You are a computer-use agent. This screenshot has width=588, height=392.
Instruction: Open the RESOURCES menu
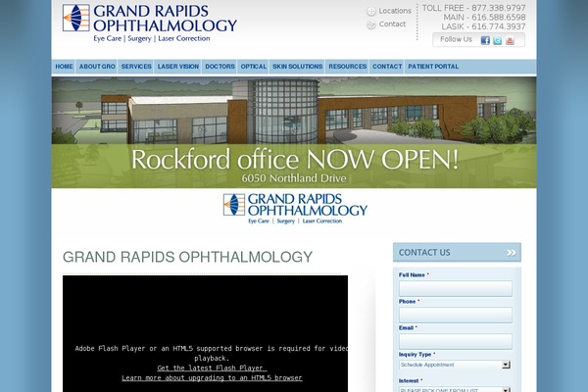click(x=348, y=67)
